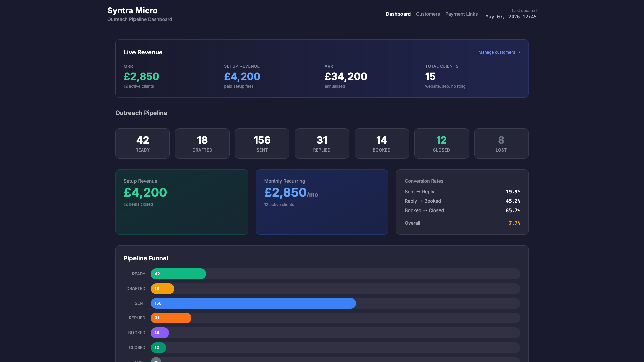Click the ARR £34,200 value
Viewport: 644px width, 362px height.
coord(346,77)
